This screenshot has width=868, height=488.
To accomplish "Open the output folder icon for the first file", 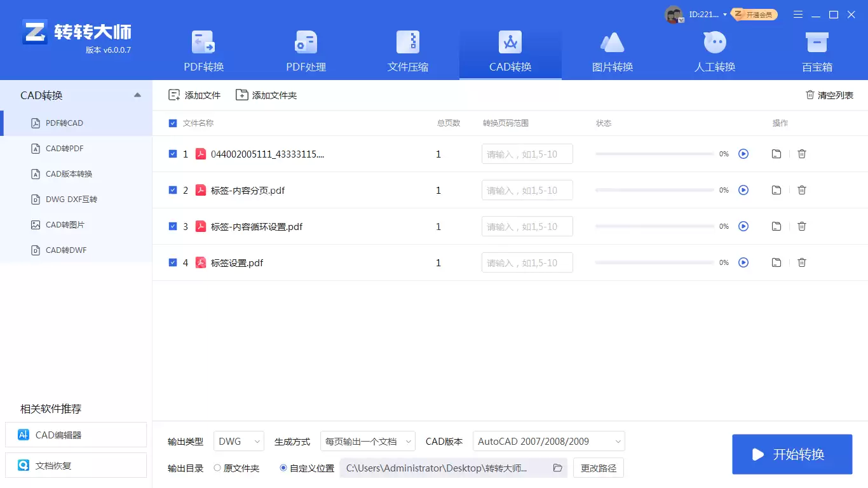I will point(776,153).
